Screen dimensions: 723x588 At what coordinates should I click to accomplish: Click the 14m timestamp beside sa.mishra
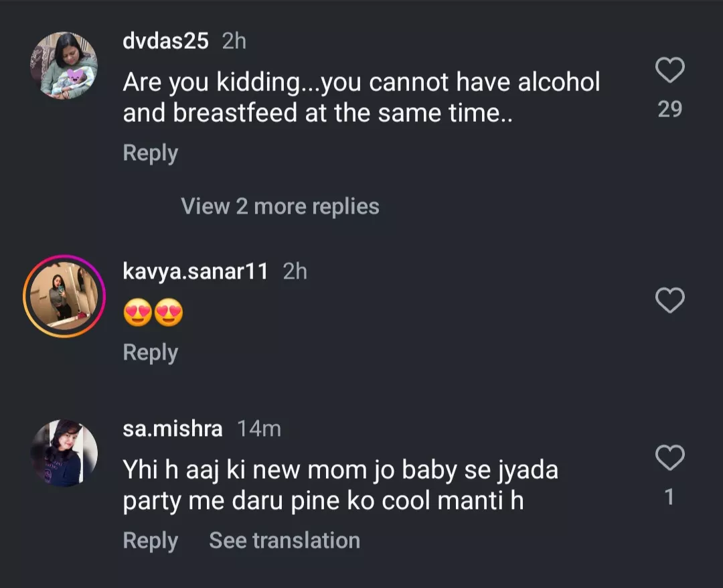[259, 429]
